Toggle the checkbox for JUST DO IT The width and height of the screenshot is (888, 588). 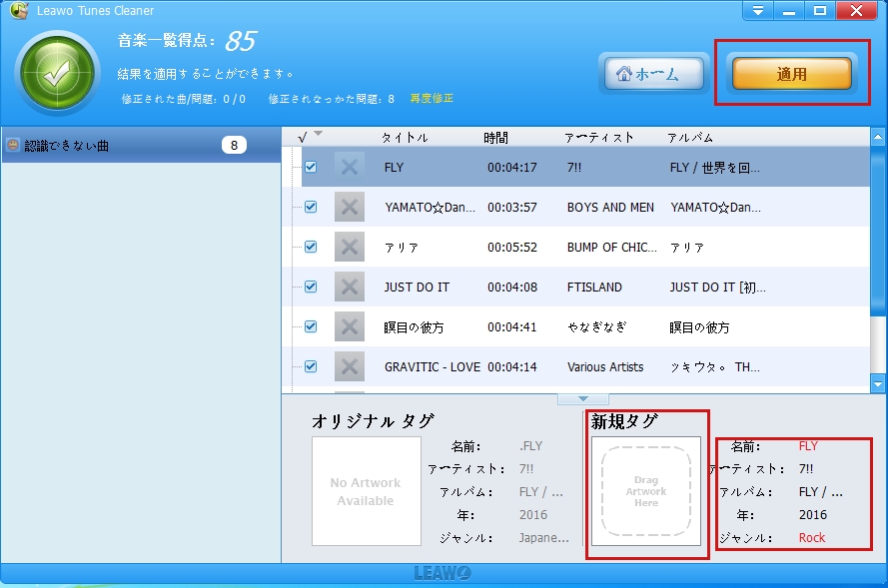tap(311, 287)
